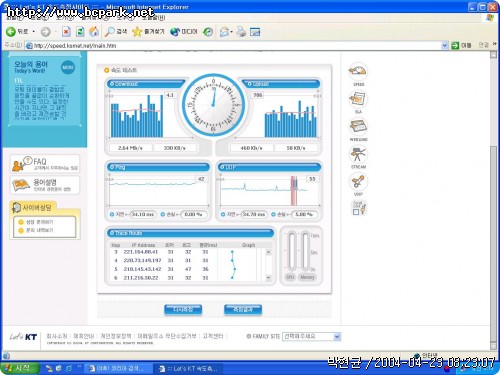
Task: Click the 5.00 % UDP loss value
Action: [x=304, y=214]
